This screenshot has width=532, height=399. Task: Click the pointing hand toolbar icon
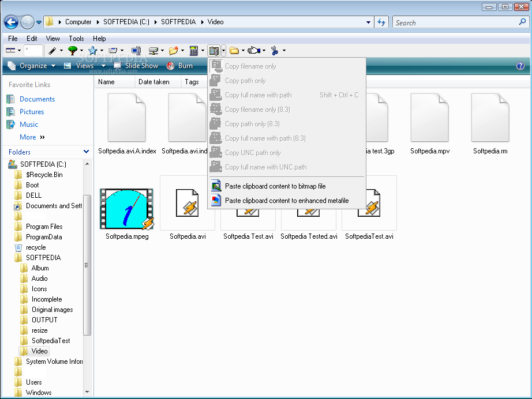pyautogui.click(x=254, y=51)
